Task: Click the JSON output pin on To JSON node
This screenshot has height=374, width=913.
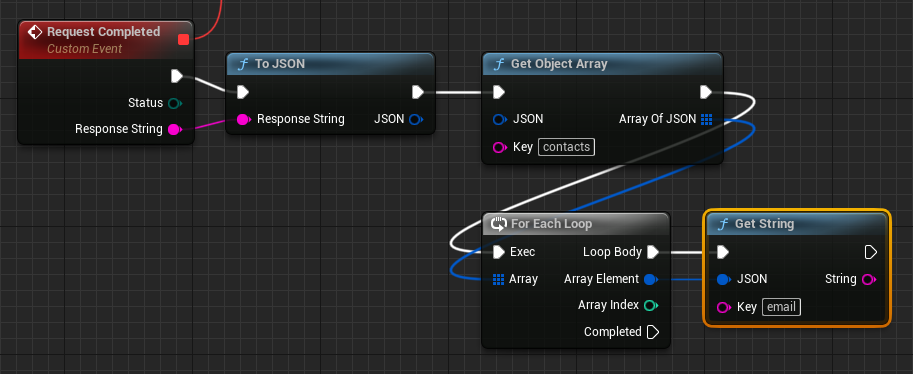Action: tap(416, 119)
